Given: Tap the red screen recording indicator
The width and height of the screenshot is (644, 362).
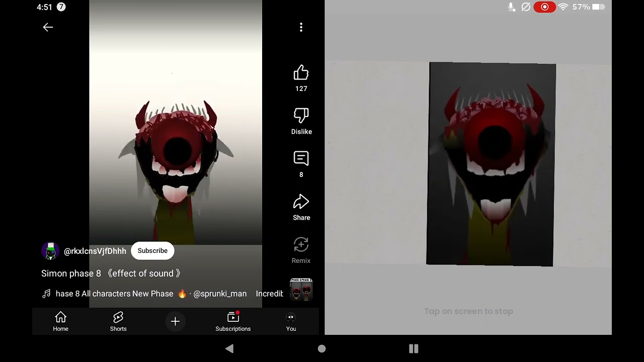Looking at the screenshot, I should tap(544, 7).
